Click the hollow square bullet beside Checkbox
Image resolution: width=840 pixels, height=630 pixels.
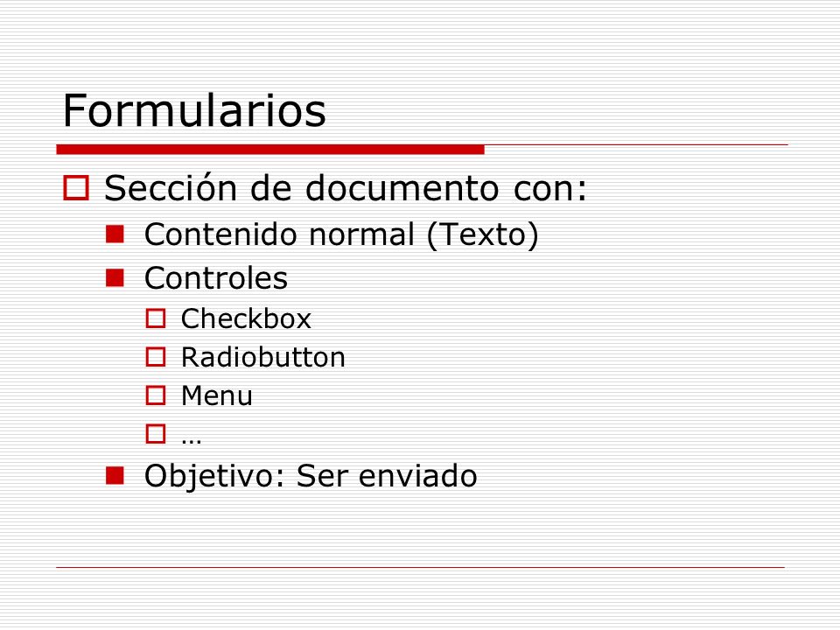156,318
